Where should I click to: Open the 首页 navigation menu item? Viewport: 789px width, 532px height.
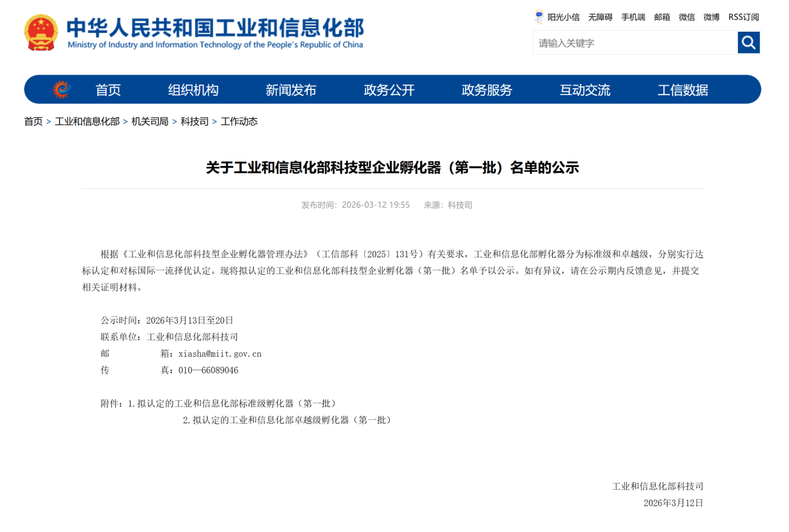click(x=108, y=90)
